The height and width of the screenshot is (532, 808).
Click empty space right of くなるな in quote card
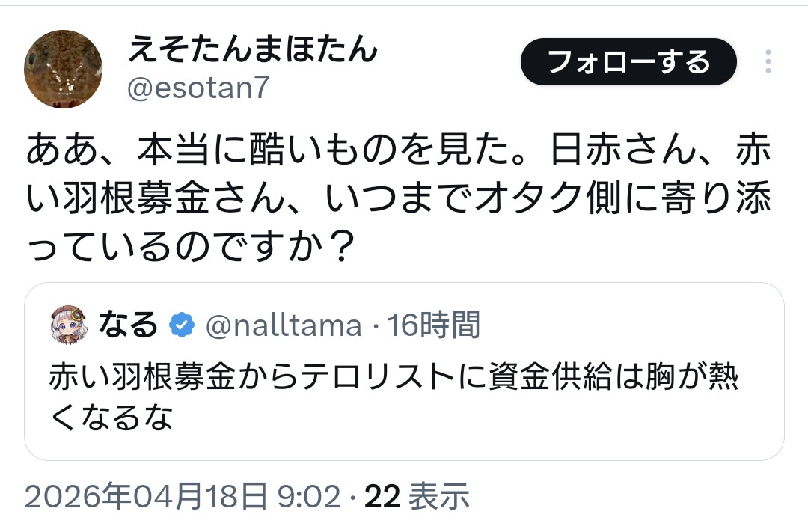point(479,417)
